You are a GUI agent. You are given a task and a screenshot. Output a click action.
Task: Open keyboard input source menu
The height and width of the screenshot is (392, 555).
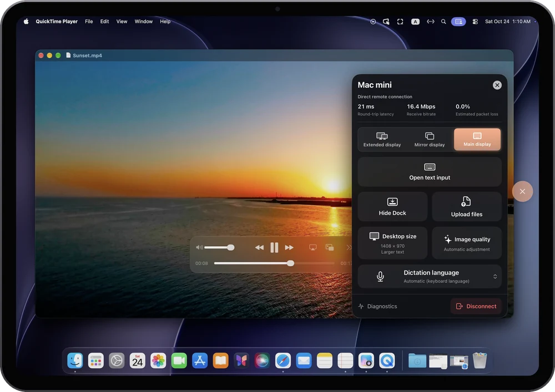point(415,22)
